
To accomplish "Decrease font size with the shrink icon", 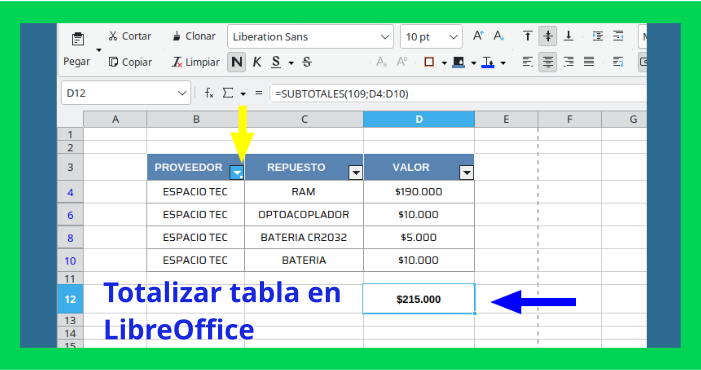I will 499,36.
